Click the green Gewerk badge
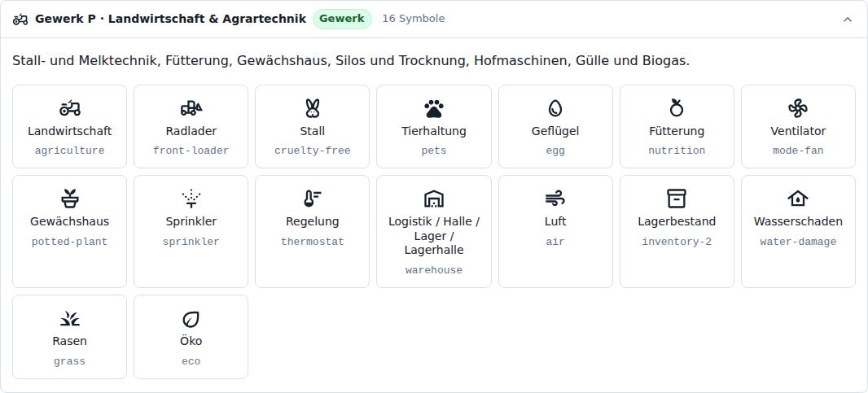The image size is (868, 393). (x=342, y=19)
